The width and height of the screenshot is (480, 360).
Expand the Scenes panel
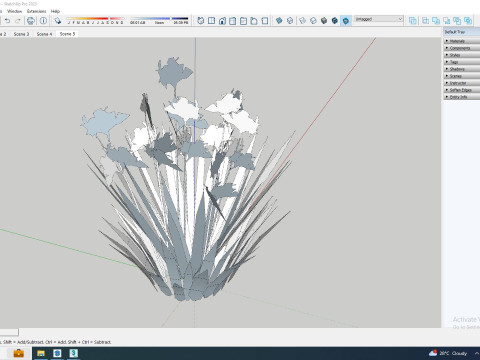click(x=462, y=76)
